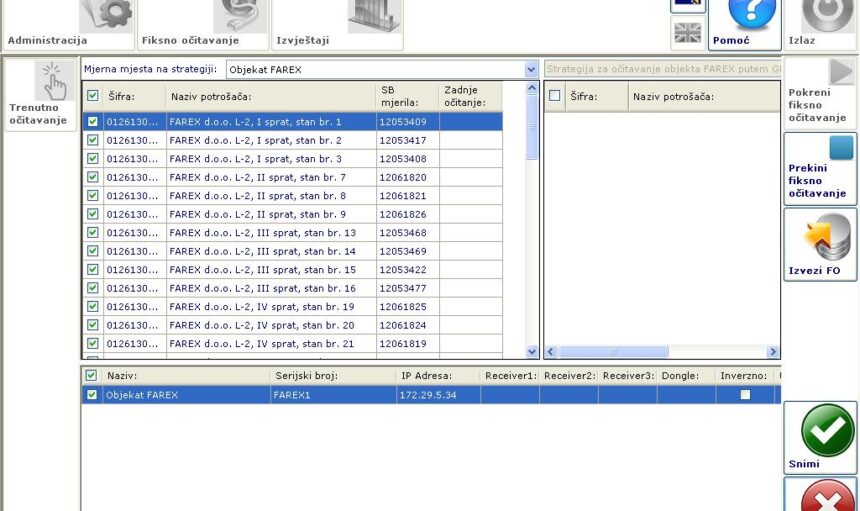The width and height of the screenshot is (860, 511).
Task: Export with Izvezi FO icon
Action: 828,237
